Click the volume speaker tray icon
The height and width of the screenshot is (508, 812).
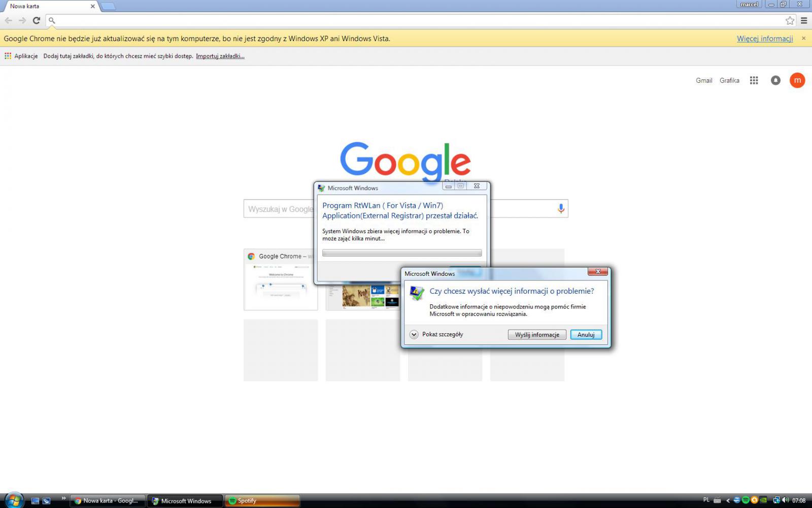point(785,500)
